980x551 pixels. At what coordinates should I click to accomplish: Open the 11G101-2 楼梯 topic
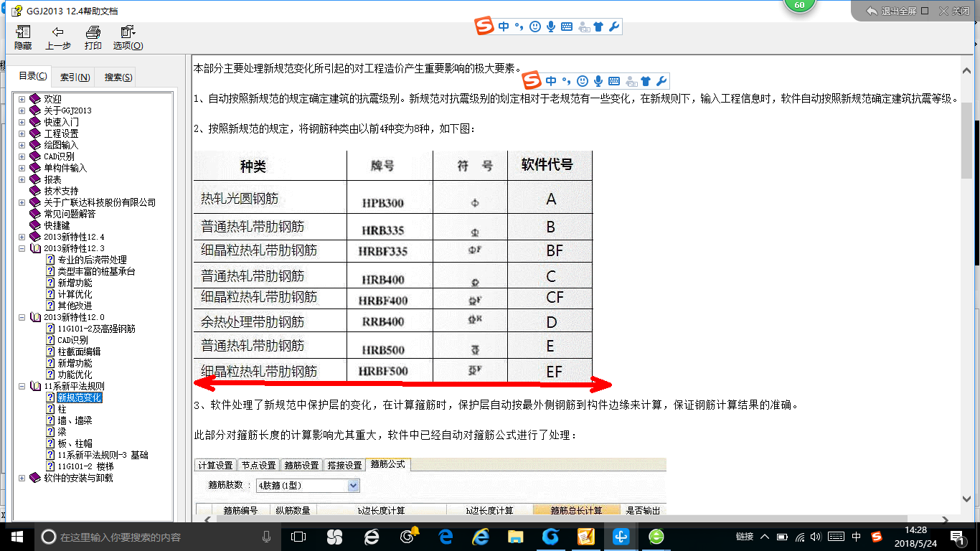point(85,466)
